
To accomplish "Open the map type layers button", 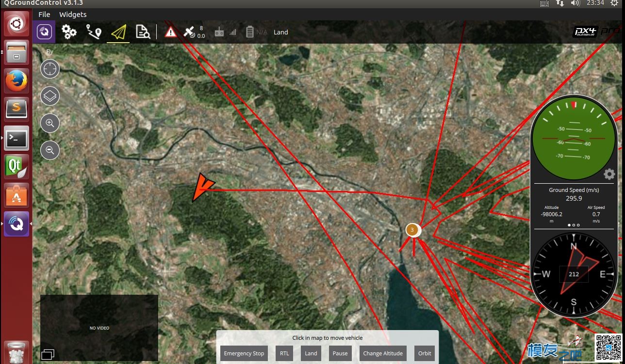I will click(50, 96).
